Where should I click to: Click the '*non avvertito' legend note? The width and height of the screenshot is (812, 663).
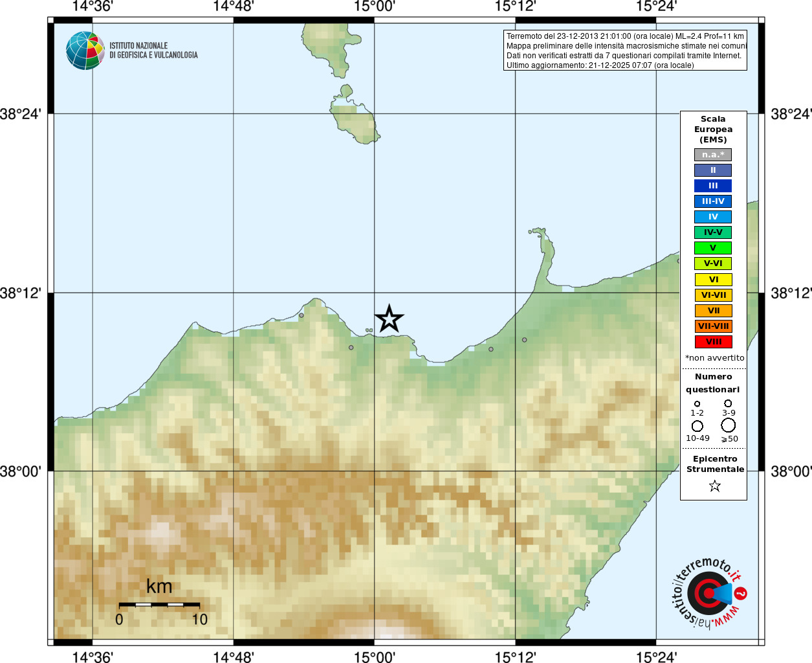tap(714, 358)
